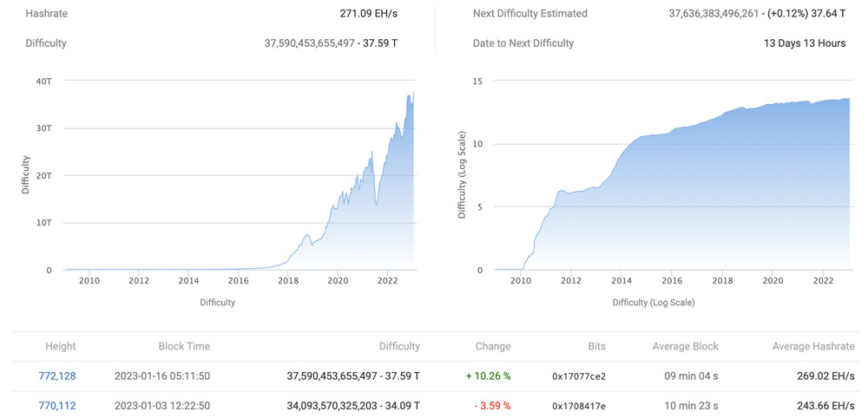Click the Average Hashrate column header

point(813,346)
